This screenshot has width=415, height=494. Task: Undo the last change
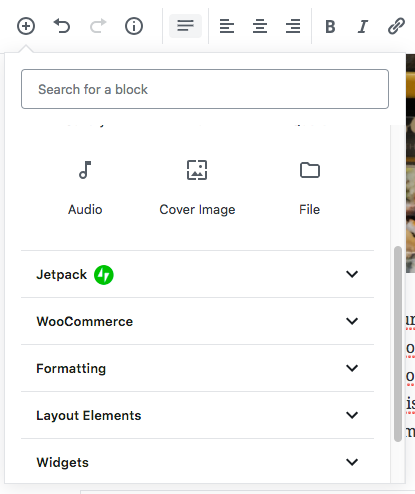(x=62, y=26)
